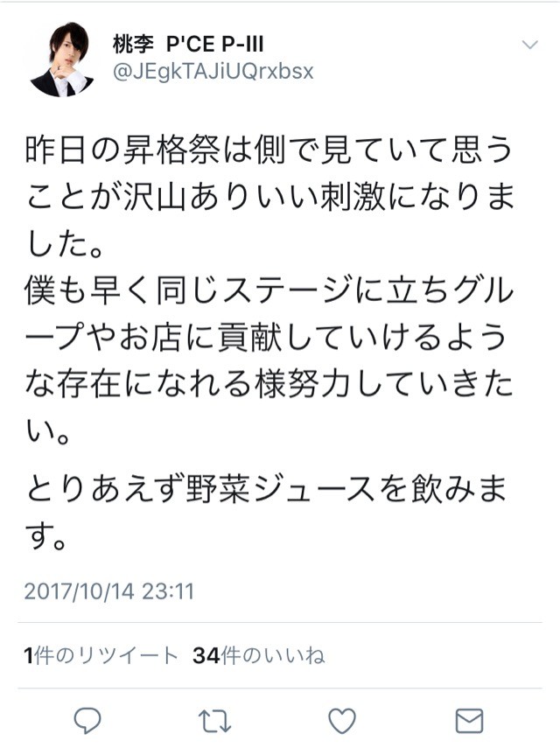Tap the text いい刺激になりました
Screen dimensions: 560x748
point(269,220)
